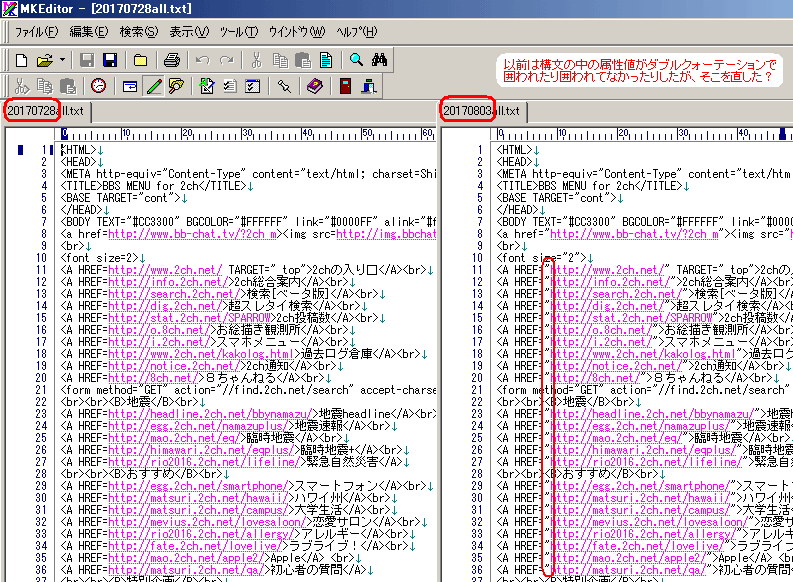This screenshot has width=793, height=582.
Task: Open the ファイル(F) menu
Action: click(x=36, y=32)
